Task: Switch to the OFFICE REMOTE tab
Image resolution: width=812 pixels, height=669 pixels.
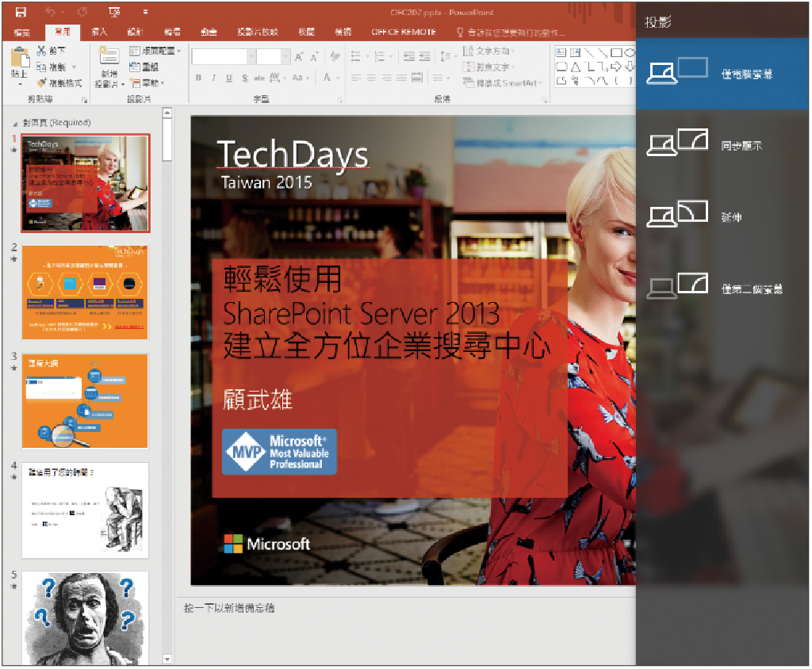Action: coord(404,32)
